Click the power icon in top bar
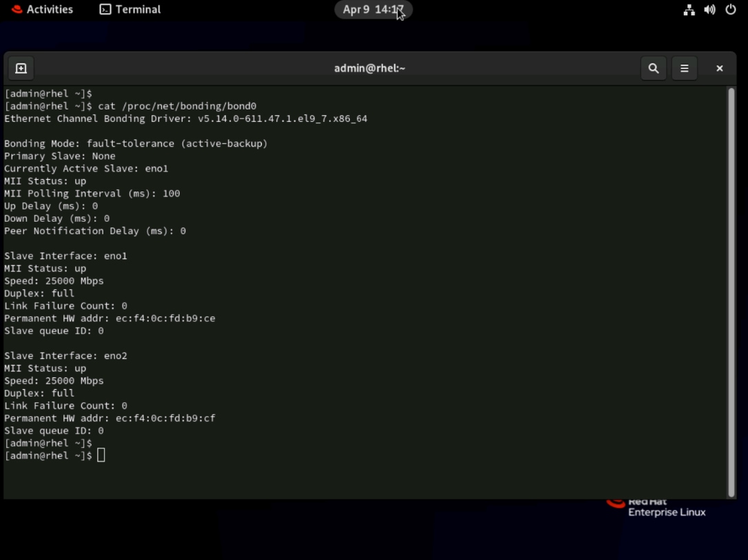 (730, 10)
